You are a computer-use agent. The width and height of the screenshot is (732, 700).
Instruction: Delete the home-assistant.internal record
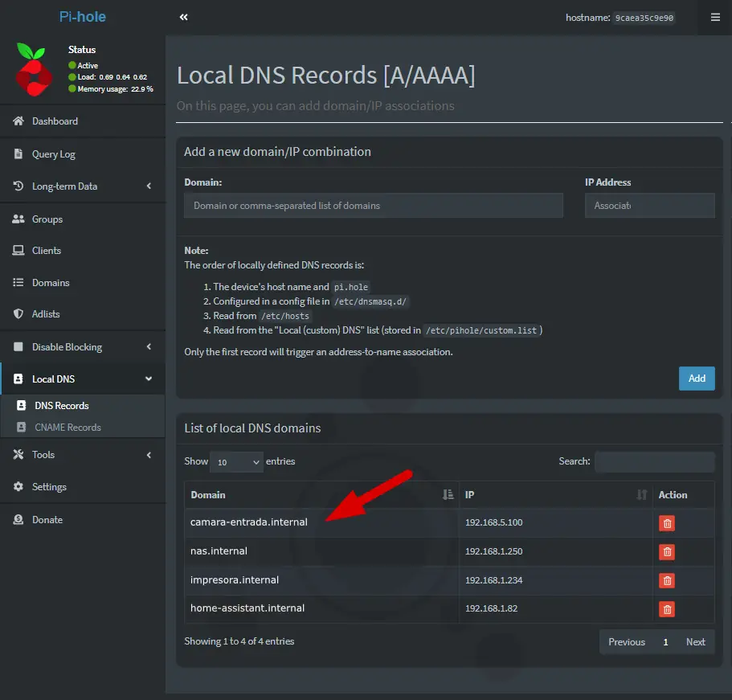(x=667, y=609)
